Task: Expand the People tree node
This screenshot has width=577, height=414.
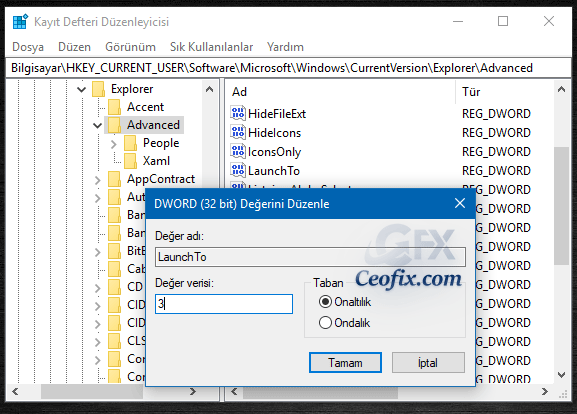Action: (x=114, y=144)
